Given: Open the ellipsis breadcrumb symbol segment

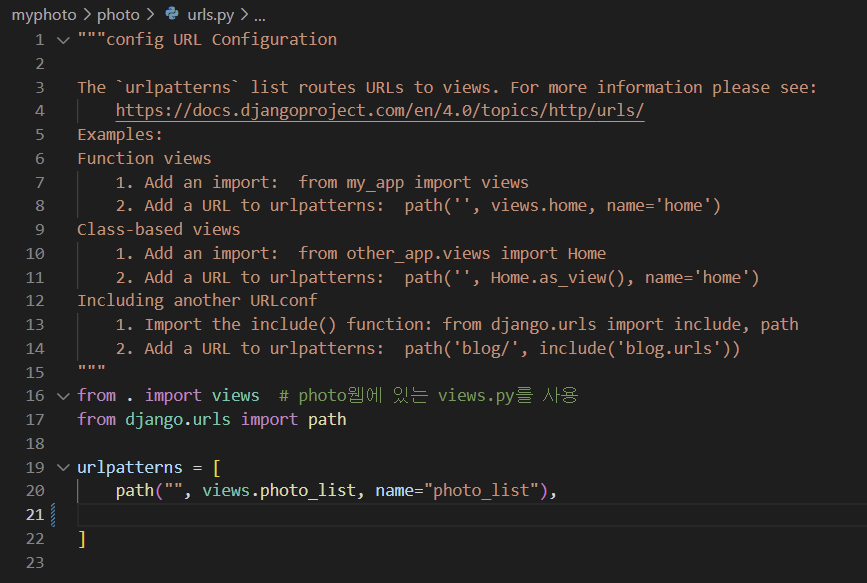Looking at the screenshot, I should point(260,15).
